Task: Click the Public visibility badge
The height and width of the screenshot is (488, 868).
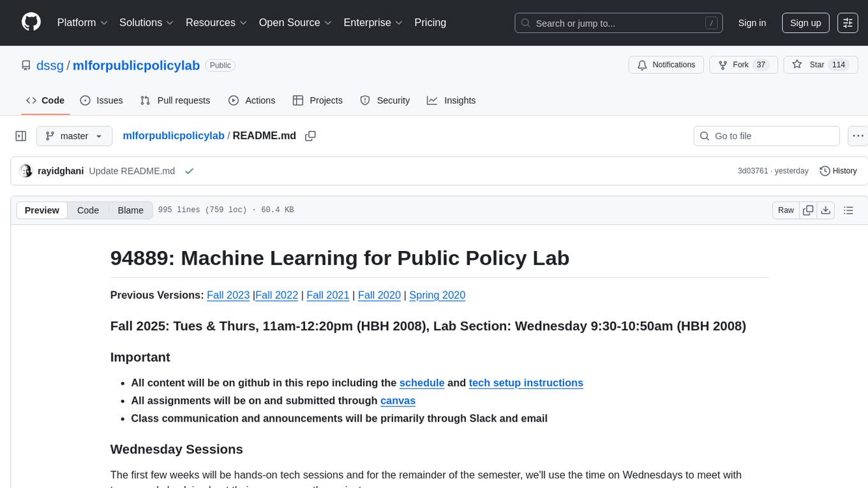Action: pyautogui.click(x=220, y=65)
